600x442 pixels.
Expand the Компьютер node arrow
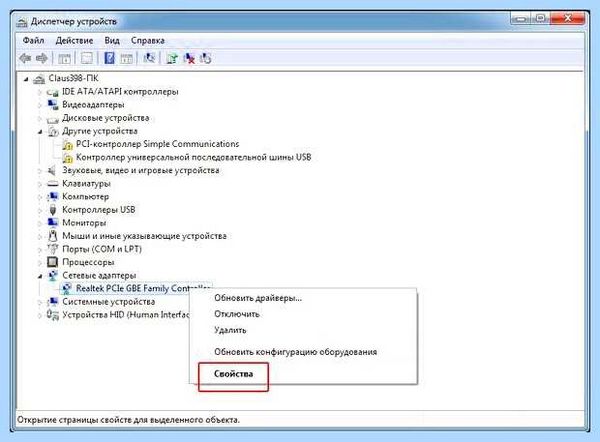pyautogui.click(x=40, y=197)
